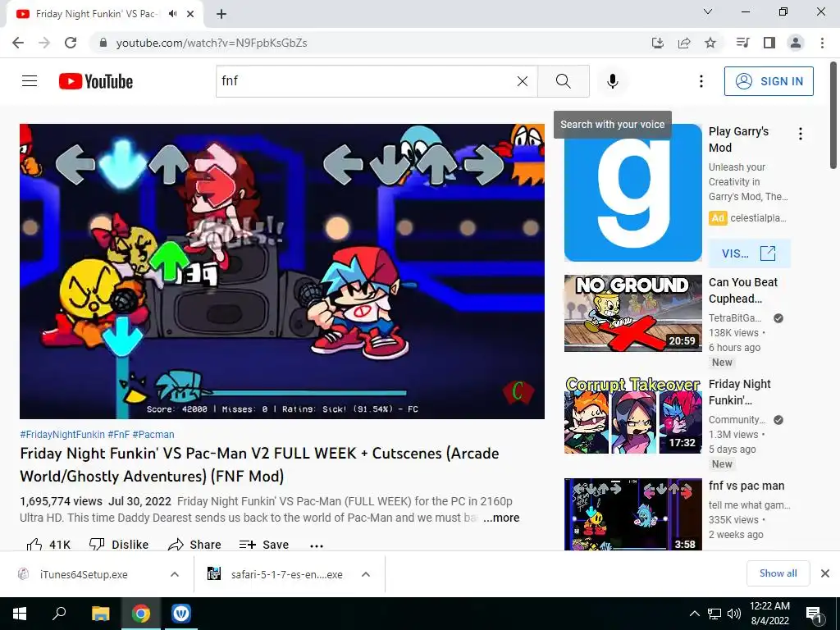Open the YouTube hamburger guide menu
This screenshot has height=630, width=840.
(x=30, y=81)
